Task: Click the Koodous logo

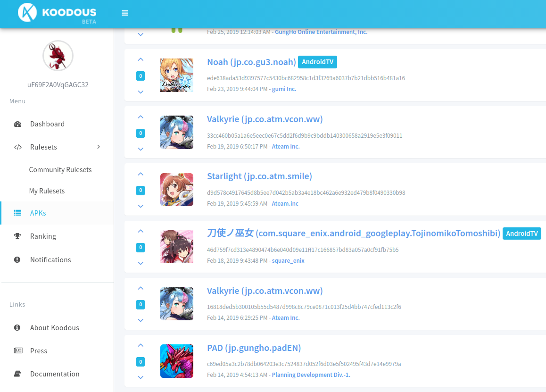Action: tap(57, 13)
